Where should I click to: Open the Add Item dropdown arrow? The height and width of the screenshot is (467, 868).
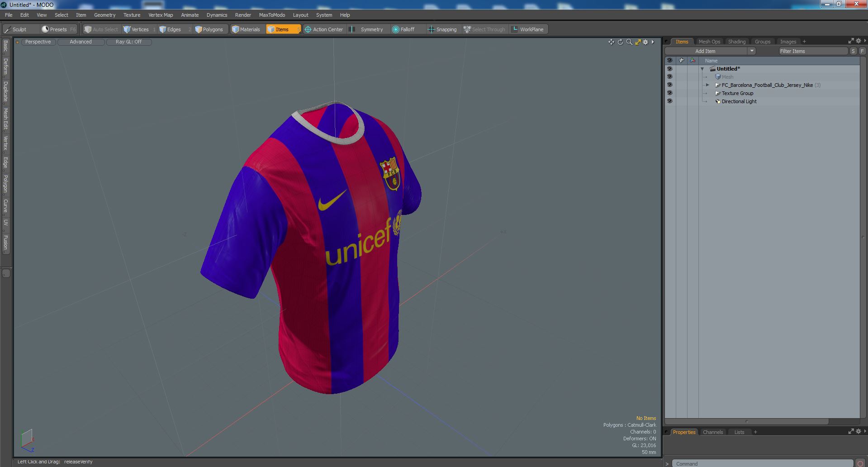click(752, 51)
